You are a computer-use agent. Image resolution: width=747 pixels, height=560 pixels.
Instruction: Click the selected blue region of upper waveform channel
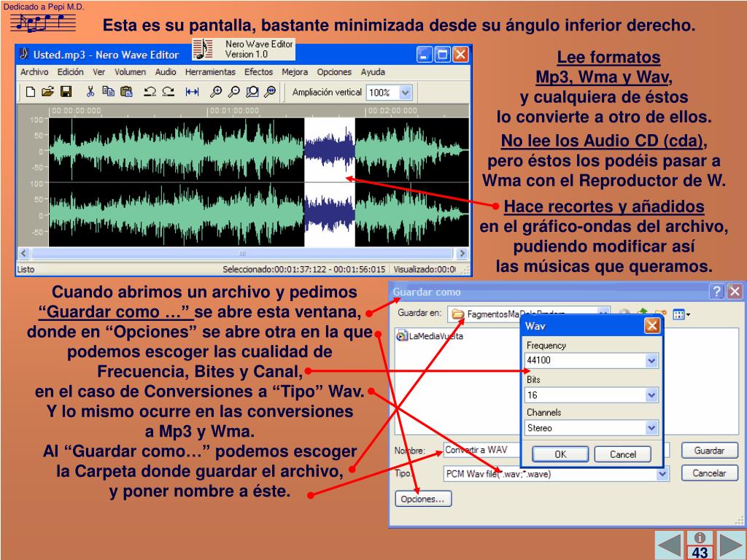330,149
